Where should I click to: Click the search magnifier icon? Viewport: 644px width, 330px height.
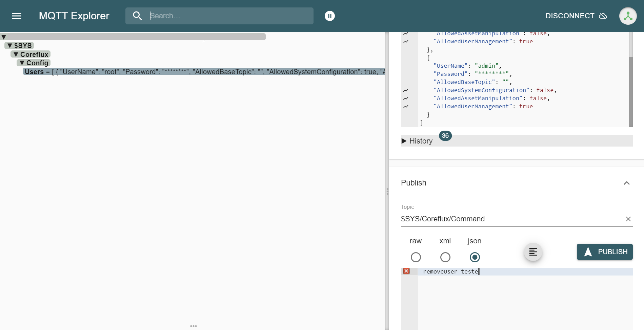pyautogui.click(x=138, y=16)
